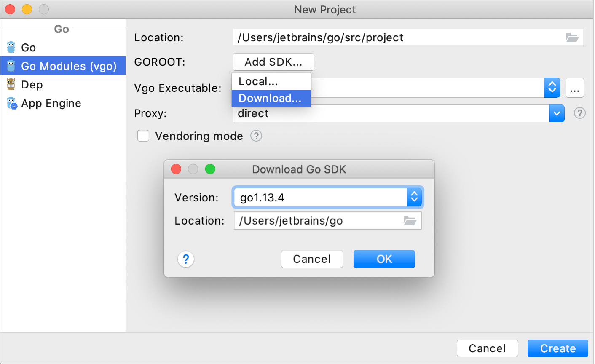Viewport: 595px width, 364px height.
Task: Browse folder icon in Download Go SDK location
Action: 410,220
